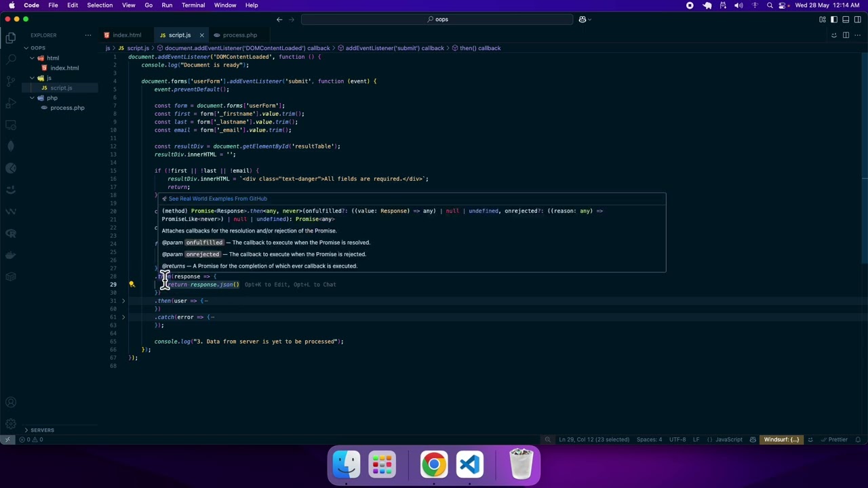This screenshot has width=868, height=488.
Task: Unfold the .then(user => block
Action: click(x=123, y=301)
